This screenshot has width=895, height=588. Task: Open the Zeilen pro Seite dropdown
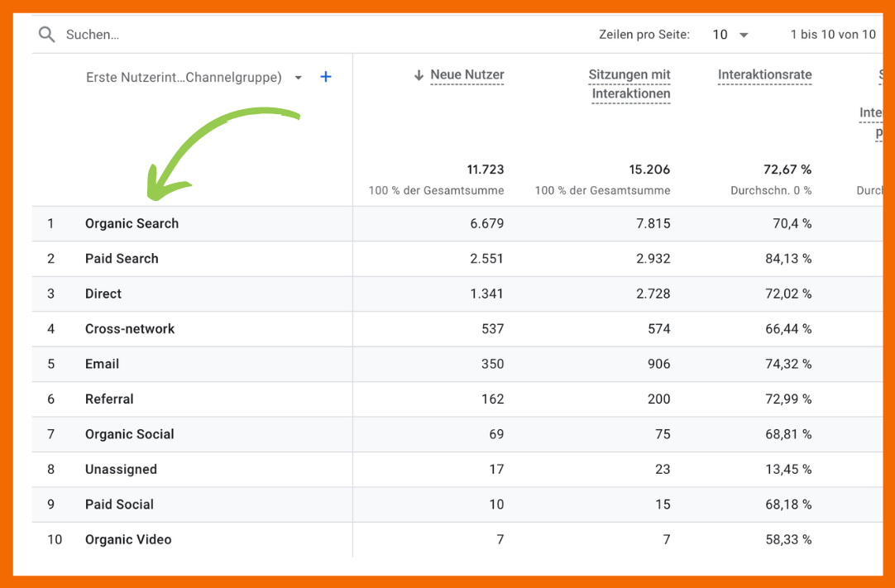[x=730, y=35]
